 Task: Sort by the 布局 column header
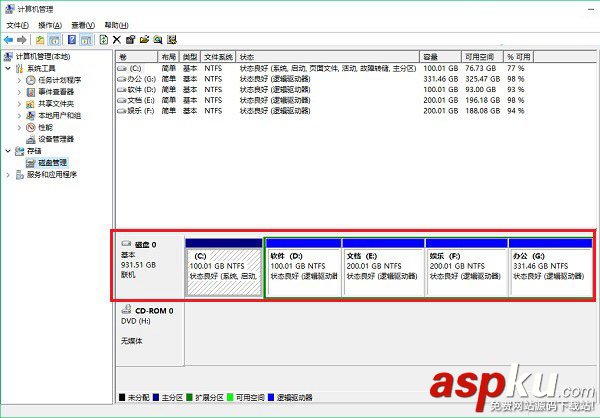pos(168,57)
